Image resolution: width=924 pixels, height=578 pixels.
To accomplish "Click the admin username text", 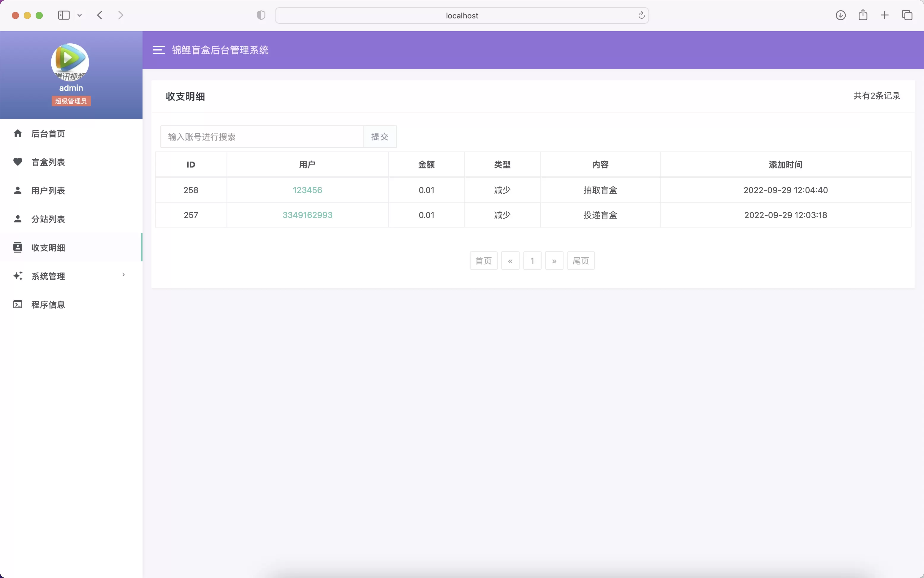I will (x=71, y=88).
